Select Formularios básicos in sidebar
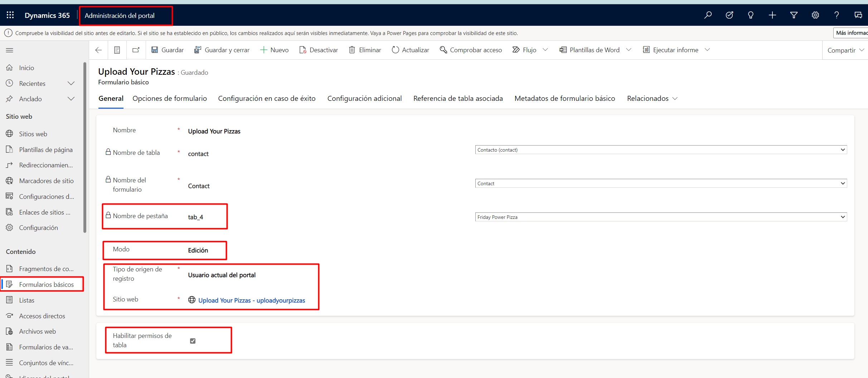Image resolution: width=868 pixels, height=378 pixels. [x=42, y=284]
